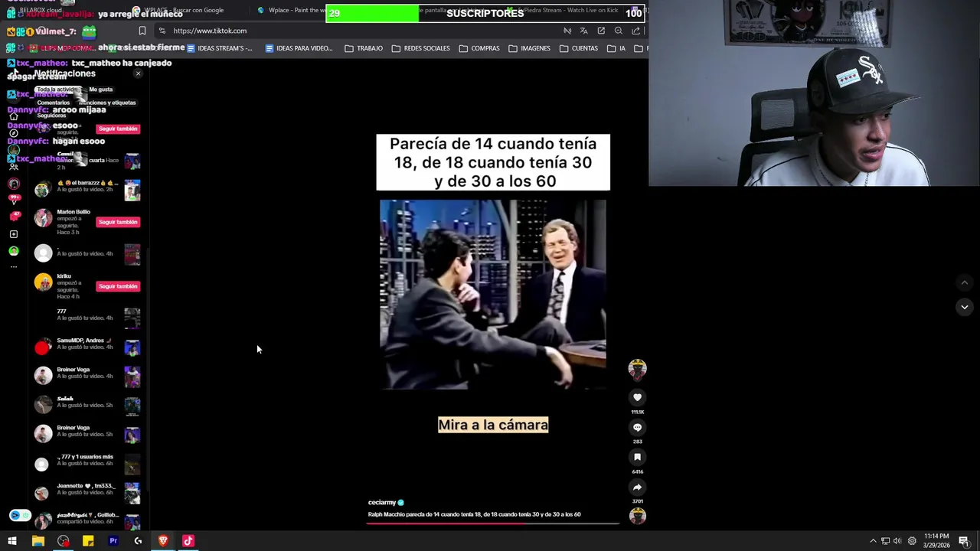
Task: Open Marlon Bellio notification
Action: tap(87, 221)
